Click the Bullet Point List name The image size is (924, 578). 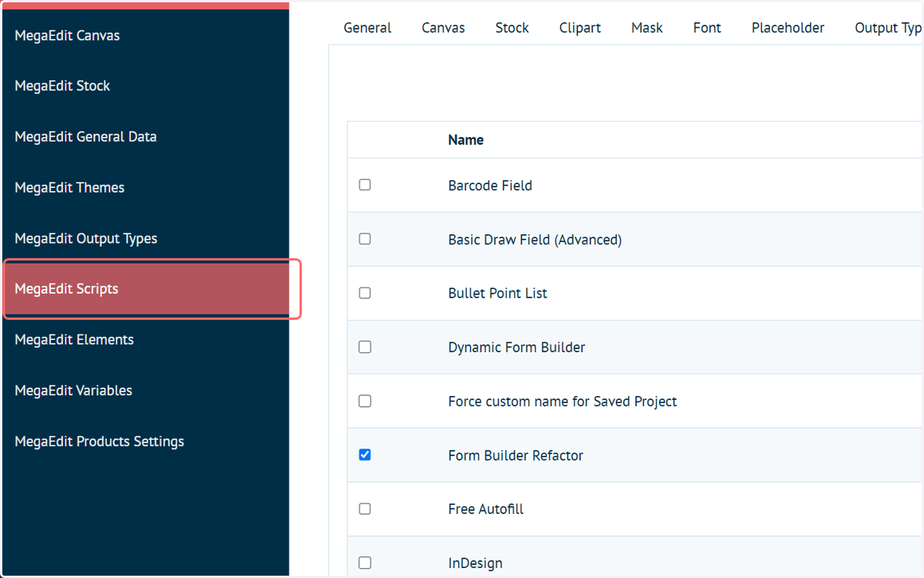click(x=497, y=294)
